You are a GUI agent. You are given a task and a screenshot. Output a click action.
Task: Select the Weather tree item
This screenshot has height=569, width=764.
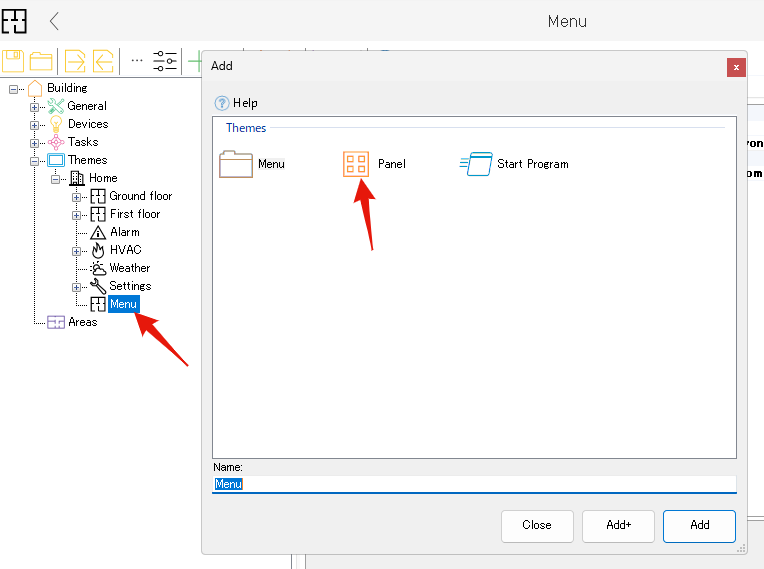130,268
